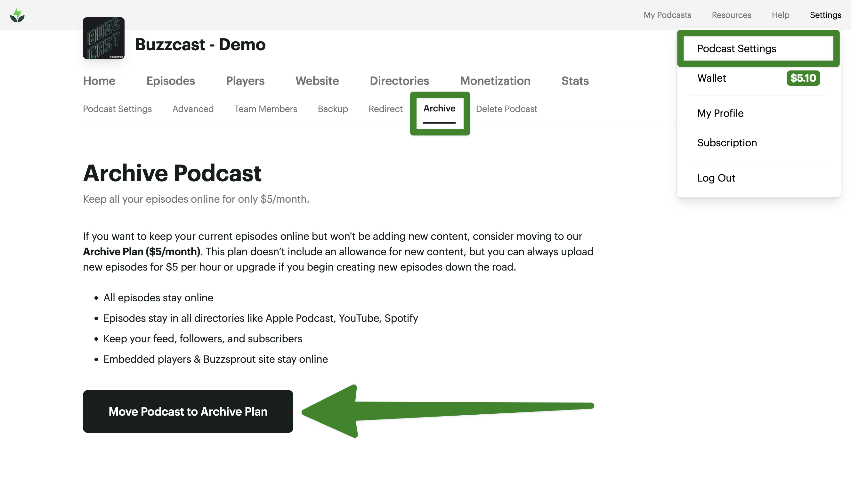Viewport: 851px width, 504px height.
Task: Open the Delete Podcast tab
Action: [506, 109]
